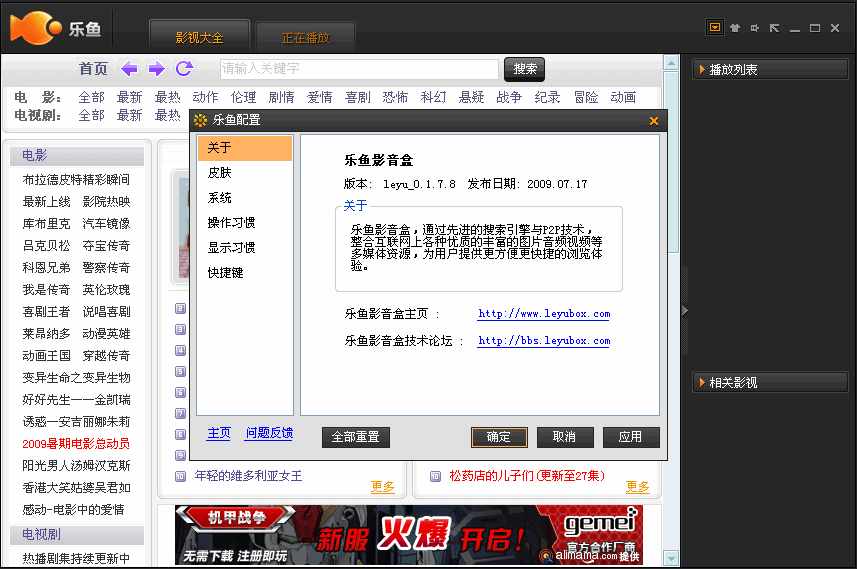Go forward with the purple right arrow

156,69
